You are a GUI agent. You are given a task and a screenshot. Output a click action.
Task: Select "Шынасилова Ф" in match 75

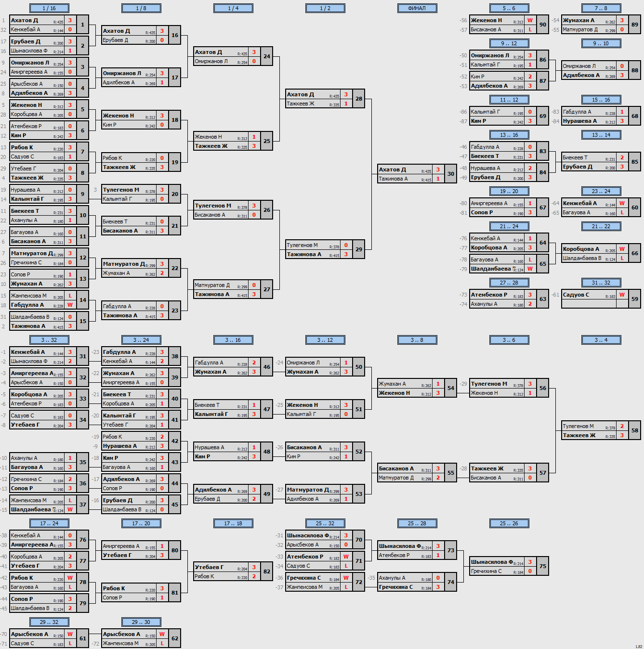pos(492,562)
